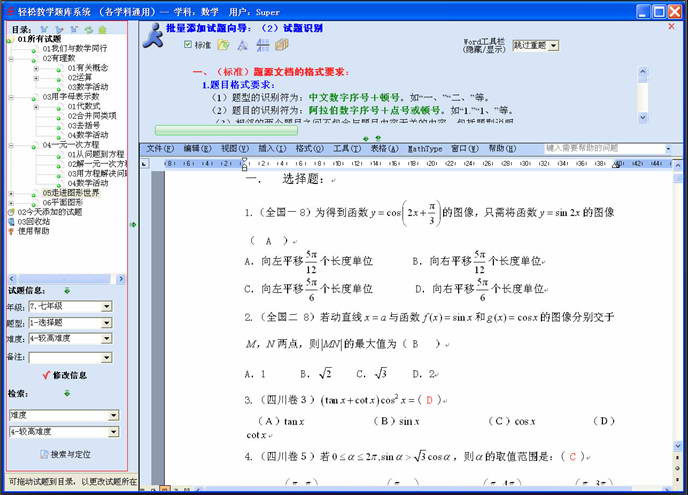Open the 帮助(H) menu

(502, 149)
